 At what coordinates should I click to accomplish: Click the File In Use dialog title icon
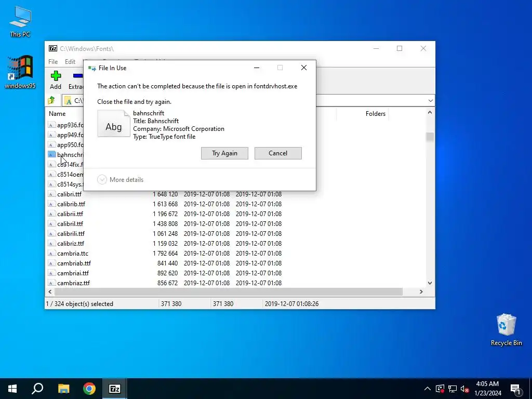coord(92,68)
